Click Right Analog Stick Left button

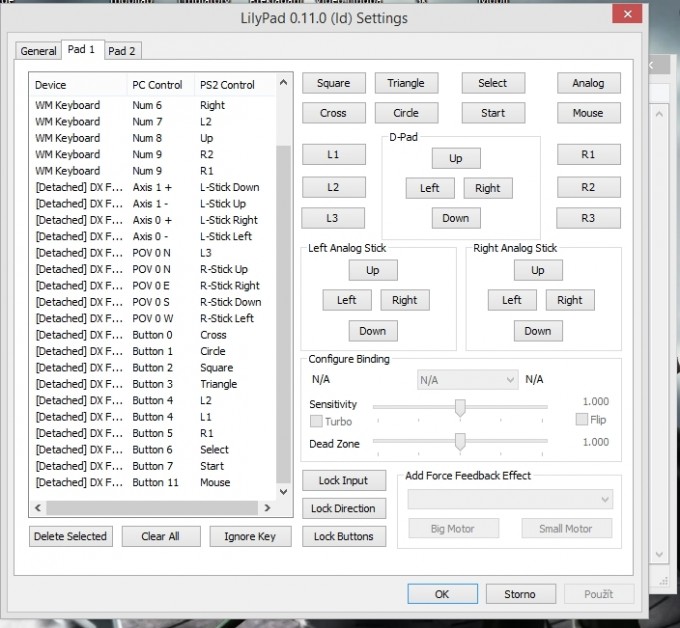point(512,300)
